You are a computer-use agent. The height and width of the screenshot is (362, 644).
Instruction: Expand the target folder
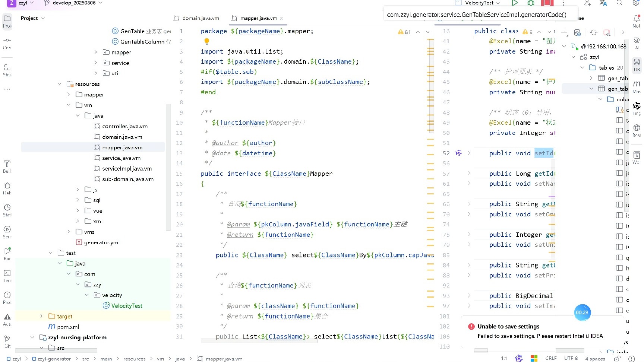[41, 316]
